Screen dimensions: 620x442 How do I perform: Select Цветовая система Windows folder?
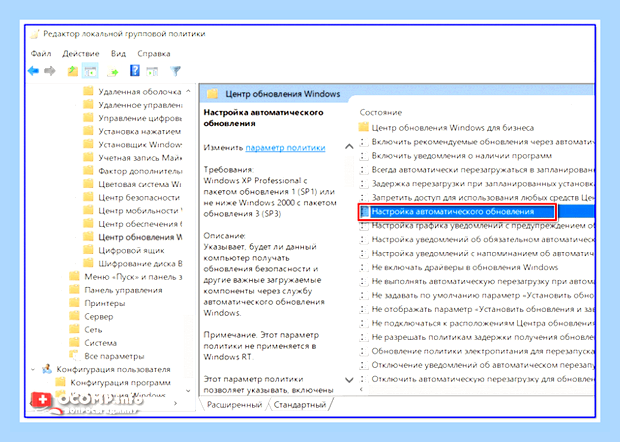[x=132, y=184]
